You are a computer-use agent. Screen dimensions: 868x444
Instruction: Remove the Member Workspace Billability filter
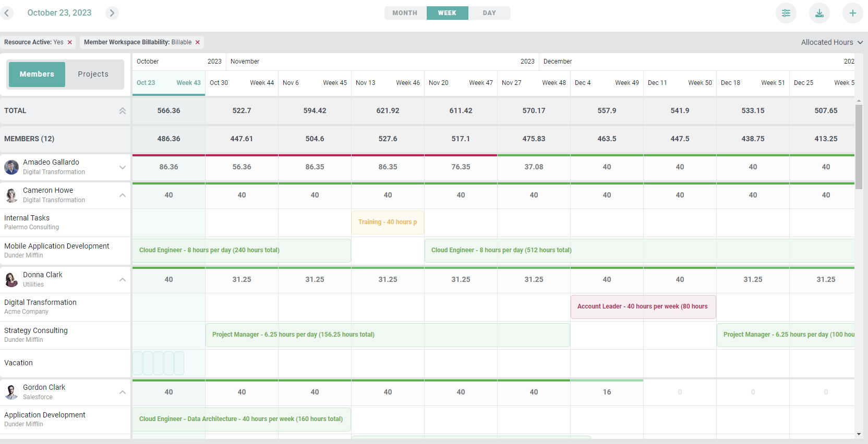pyautogui.click(x=198, y=42)
